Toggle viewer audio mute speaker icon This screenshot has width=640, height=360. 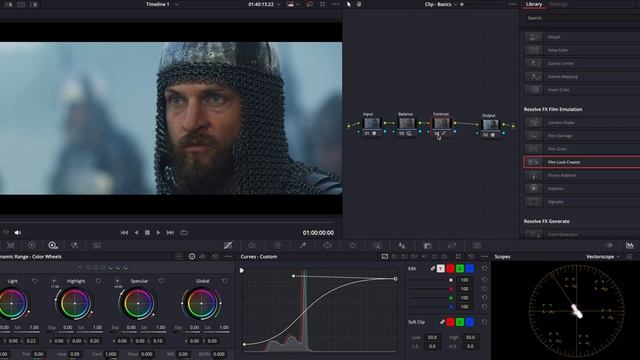pos(18,233)
